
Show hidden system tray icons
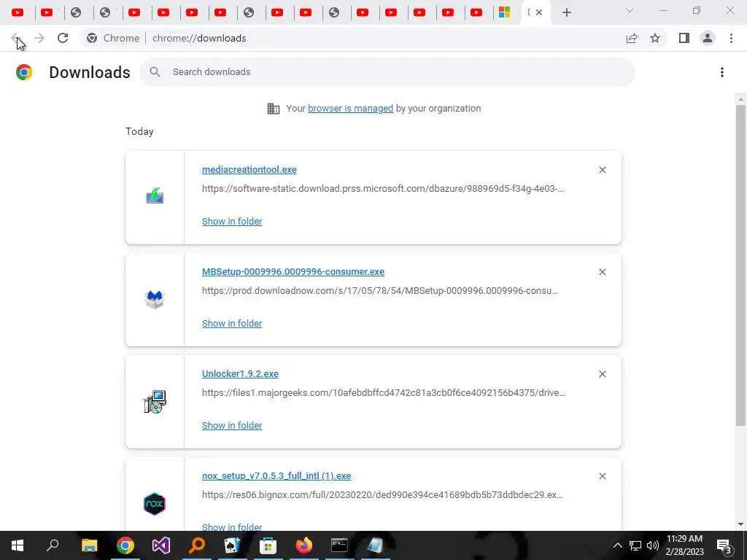coord(617,545)
